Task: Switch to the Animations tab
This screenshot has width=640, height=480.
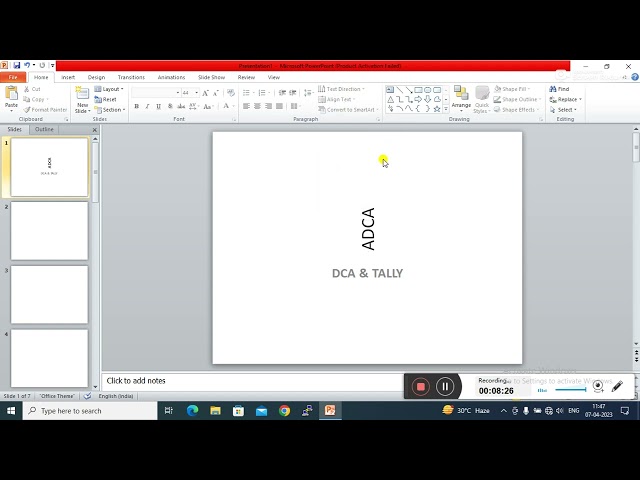Action: (171, 77)
